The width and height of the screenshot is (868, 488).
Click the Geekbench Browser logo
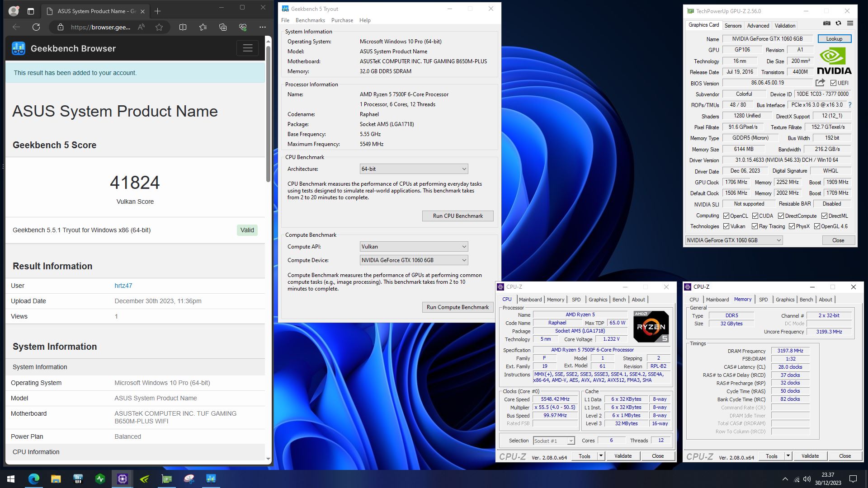pos(19,48)
